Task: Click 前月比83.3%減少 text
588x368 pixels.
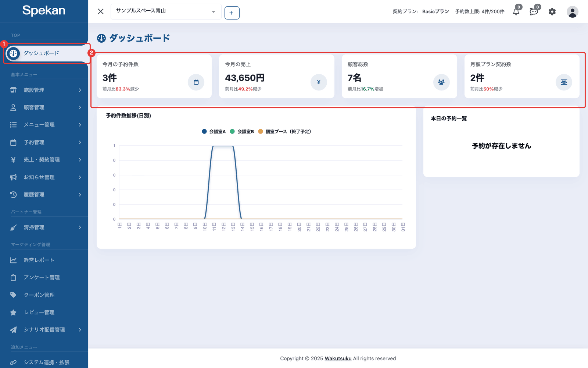Action: (x=121, y=89)
